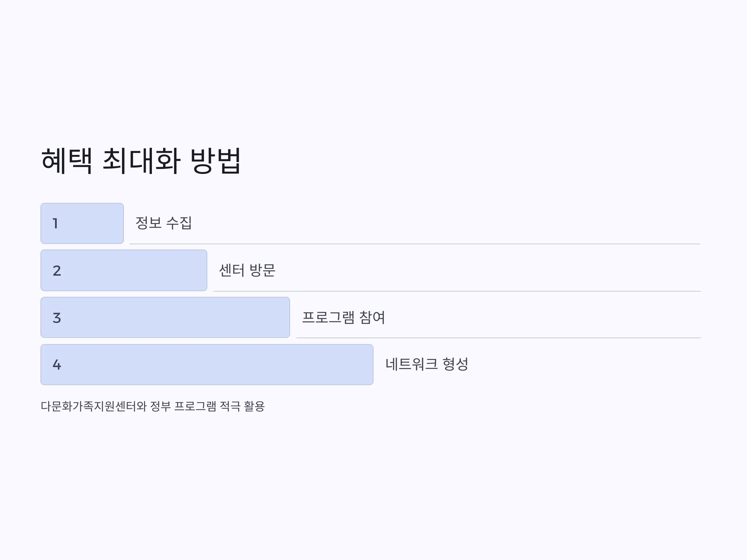Click the divider line under 정보 수집
The width and height of the screenshot is (747, 560).
pyautogui.click(x=415, y=244)
